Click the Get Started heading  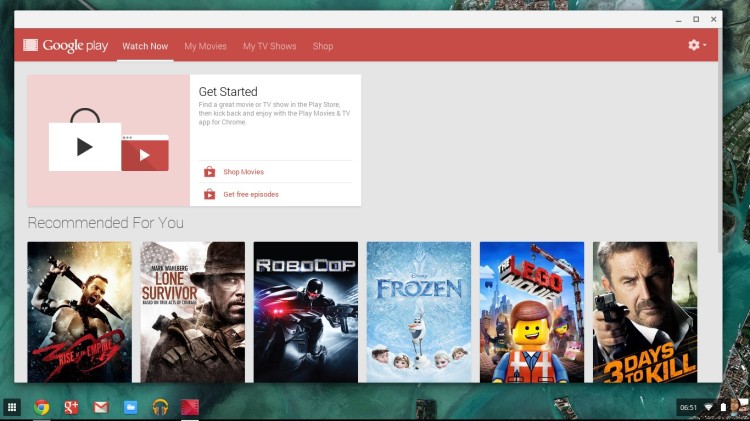[x=228, y=91]
